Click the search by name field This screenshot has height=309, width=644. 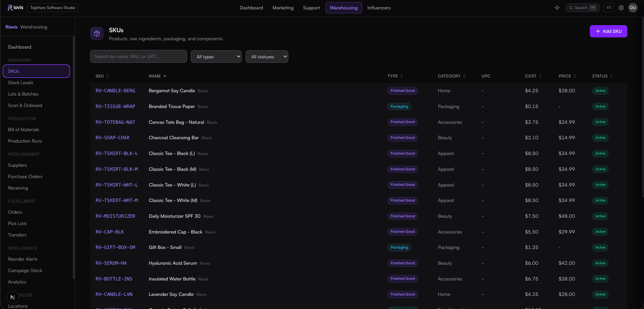tap(138, 56)
